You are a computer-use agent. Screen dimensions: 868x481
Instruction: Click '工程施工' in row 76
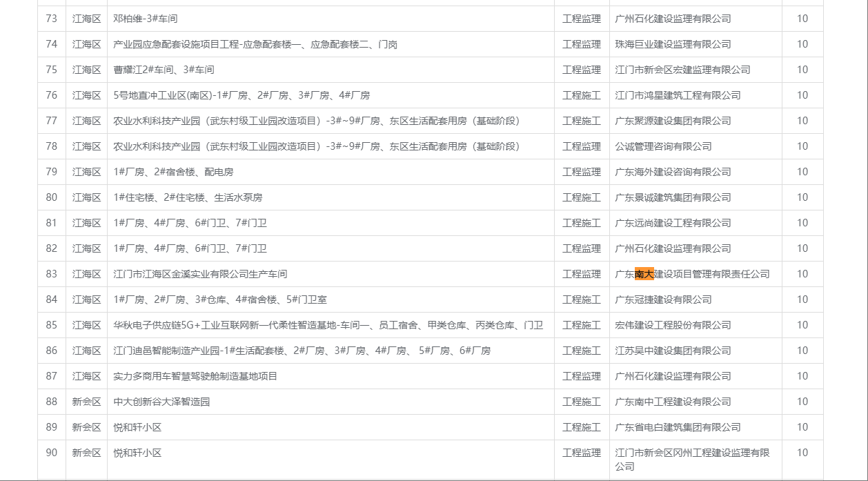coord(582,95)
